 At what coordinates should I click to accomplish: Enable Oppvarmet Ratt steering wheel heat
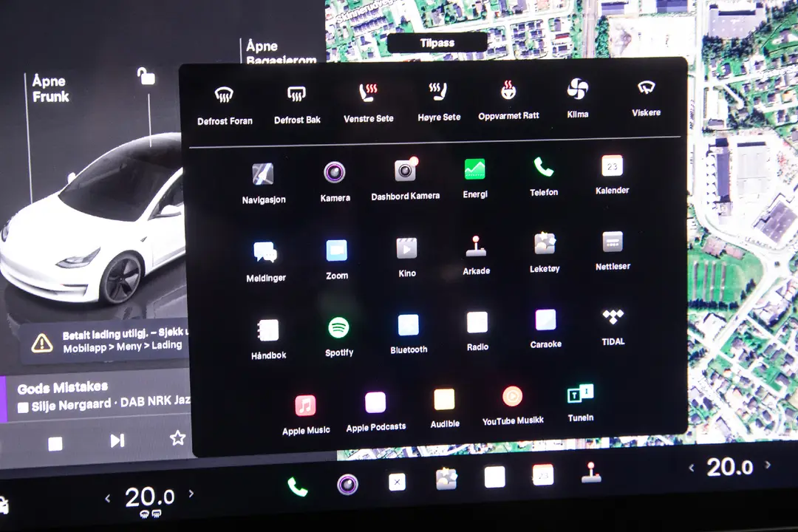click(x=508, y=100)
